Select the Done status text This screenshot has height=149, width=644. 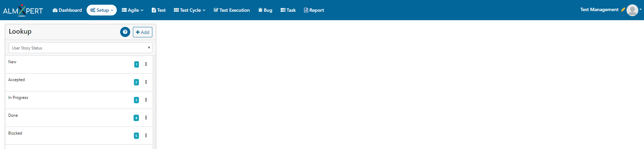13,115
